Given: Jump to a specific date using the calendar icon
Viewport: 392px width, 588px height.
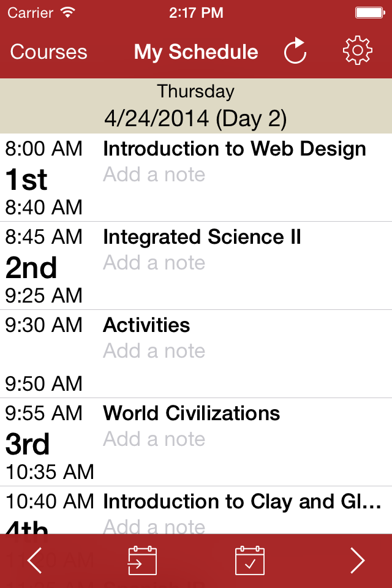Looking at the screenshot, I should click(141, 560).
